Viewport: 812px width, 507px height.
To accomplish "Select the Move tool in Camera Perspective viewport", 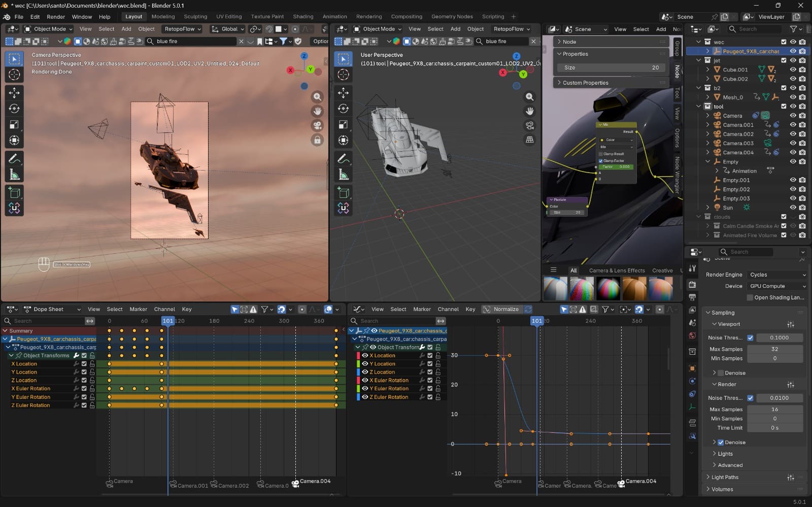I will click(14, 92).
